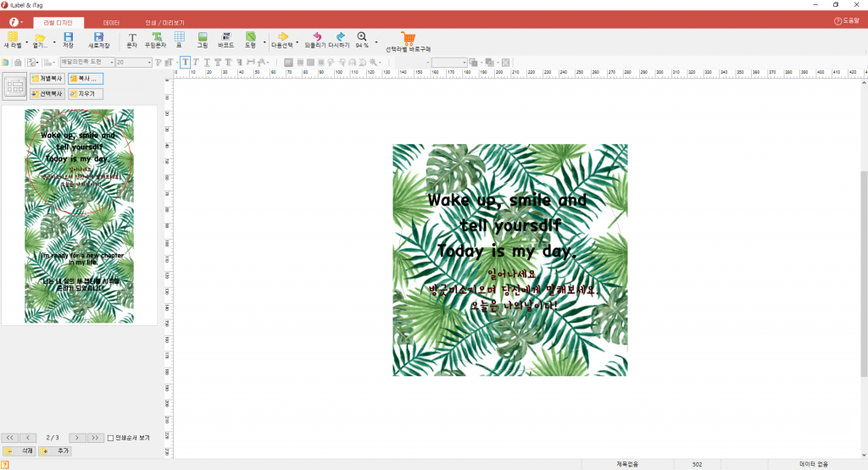This screenshot has height=470, width=868.
Task: Click the 개별복사 button
Action: coord(47,79)
